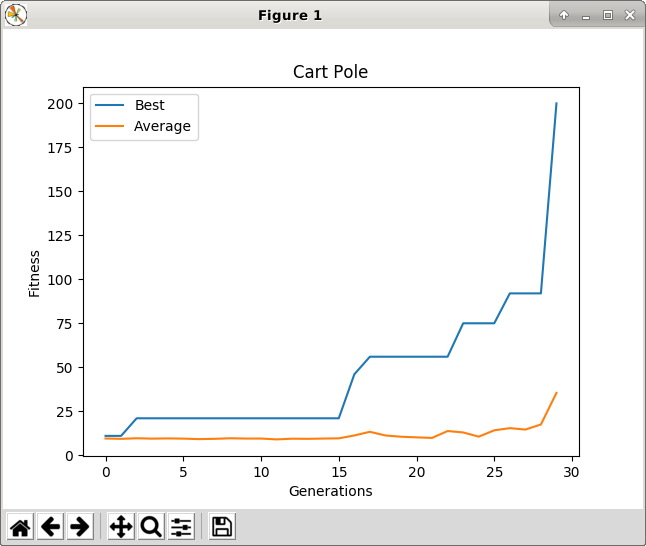Go back to previous view
The width and height of the screenshot is (646, 546).
tap(50, 526)
